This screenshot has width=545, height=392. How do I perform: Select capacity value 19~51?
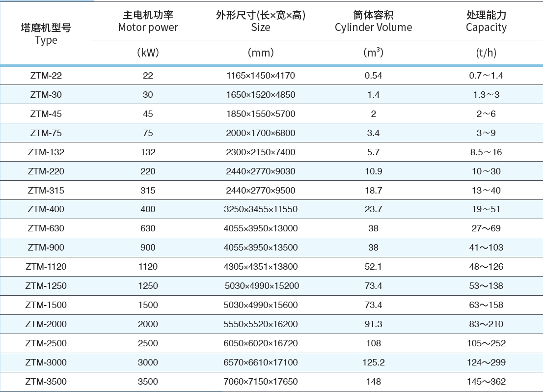coord(486,209)
